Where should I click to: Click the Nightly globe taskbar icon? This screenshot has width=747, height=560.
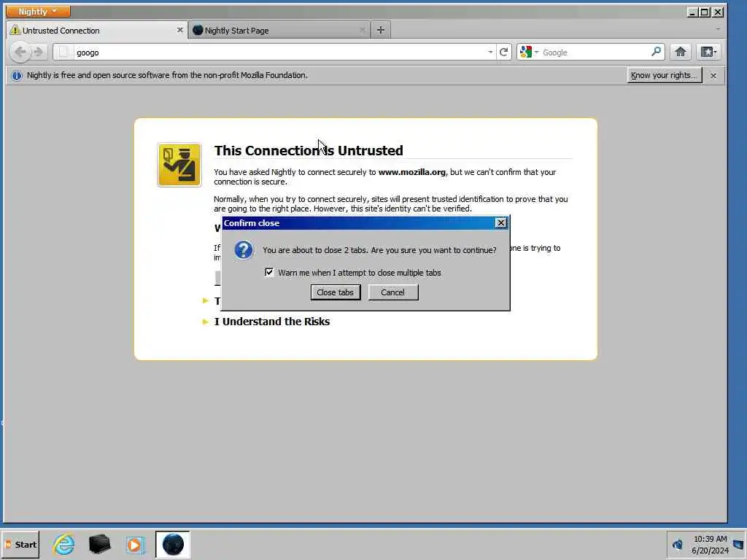click(172, 544)
